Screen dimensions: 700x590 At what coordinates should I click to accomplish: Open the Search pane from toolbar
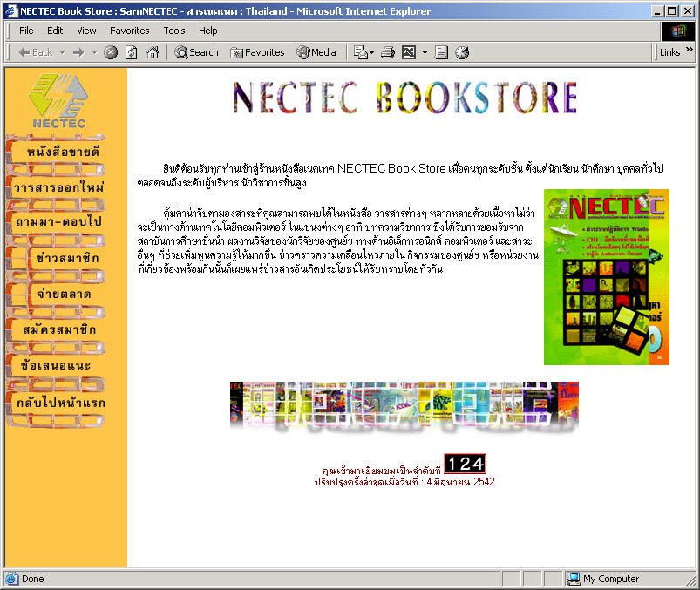196,52
